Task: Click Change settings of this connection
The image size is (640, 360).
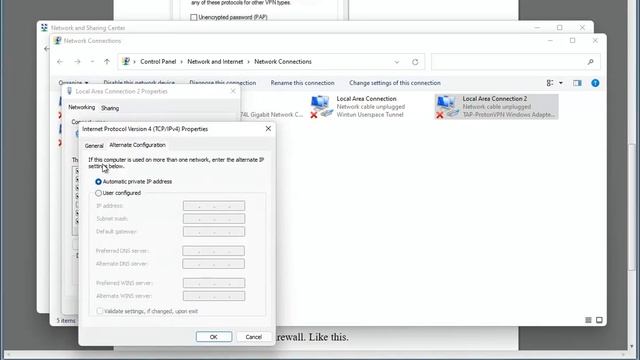Action: pos(395,83)
